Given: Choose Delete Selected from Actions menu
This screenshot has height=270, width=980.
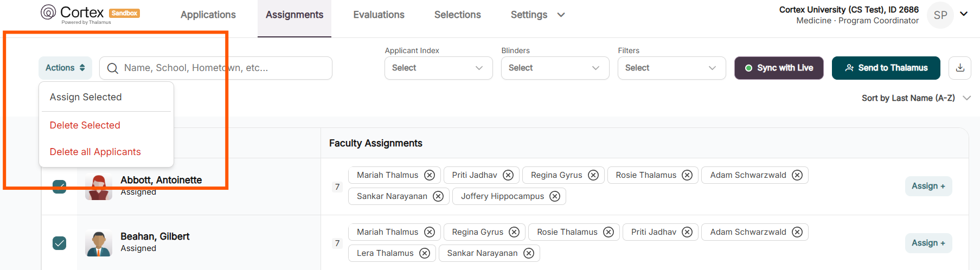Looking at the screenshot, I should [x=85, y=125].
